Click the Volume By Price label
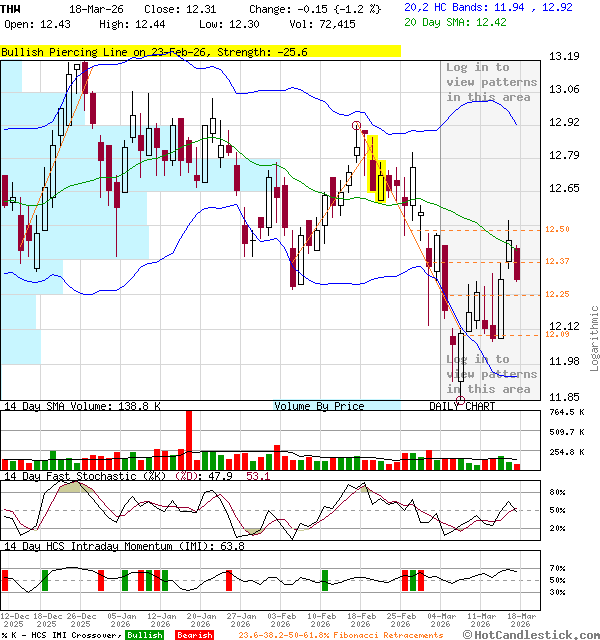This screenshot has height=640, width=600. click(x=319, y=406)
